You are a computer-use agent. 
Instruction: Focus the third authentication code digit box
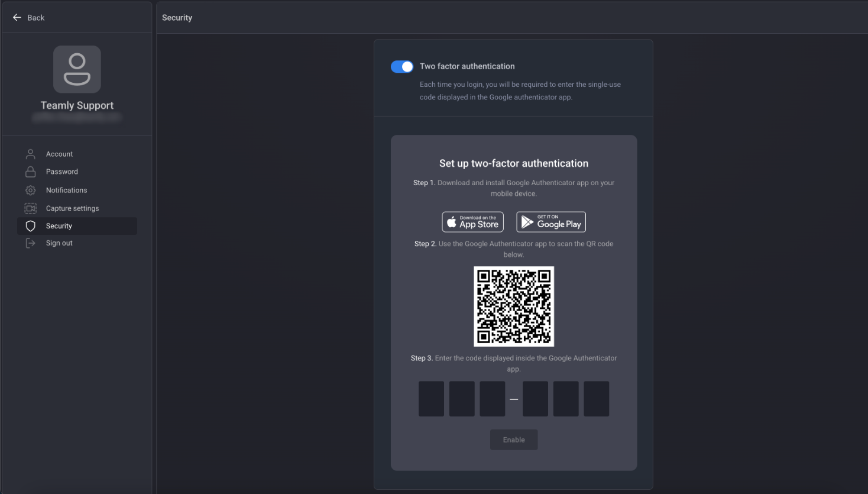(493, 399)
